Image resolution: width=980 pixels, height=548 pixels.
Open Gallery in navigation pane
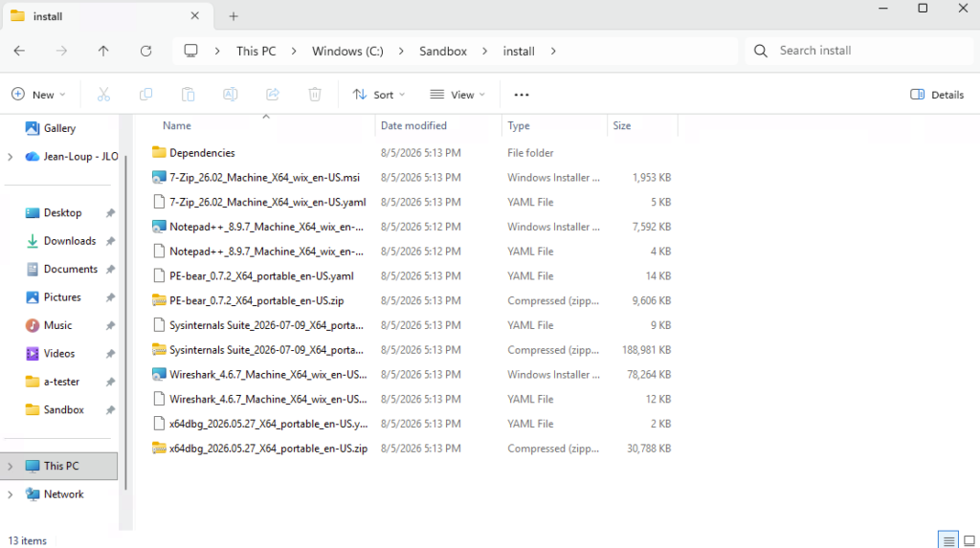pos(59,128)
